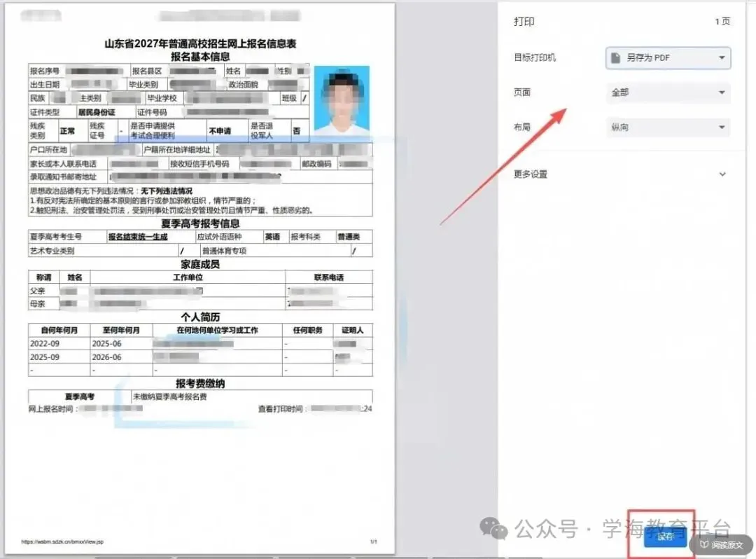Click the applicant photo in the preview
This screenshot has height=559, width=756.
pyautogui.click(x=342, y=100)
